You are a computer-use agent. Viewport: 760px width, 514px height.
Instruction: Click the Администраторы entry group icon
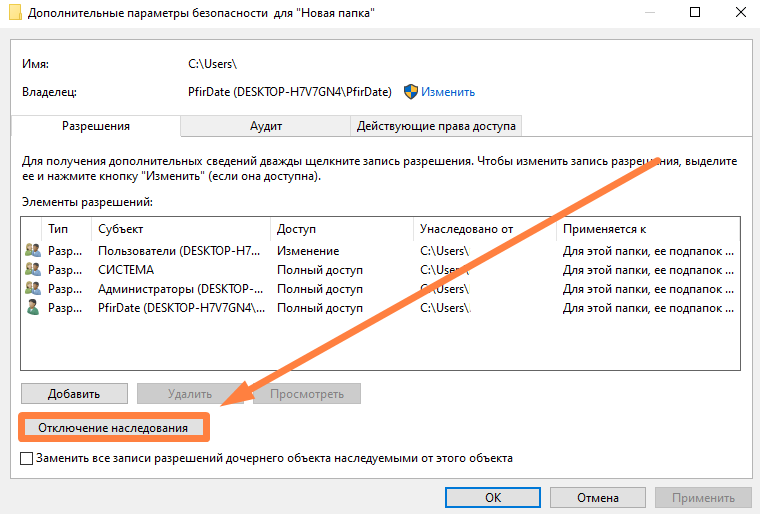tap(32, 289)
